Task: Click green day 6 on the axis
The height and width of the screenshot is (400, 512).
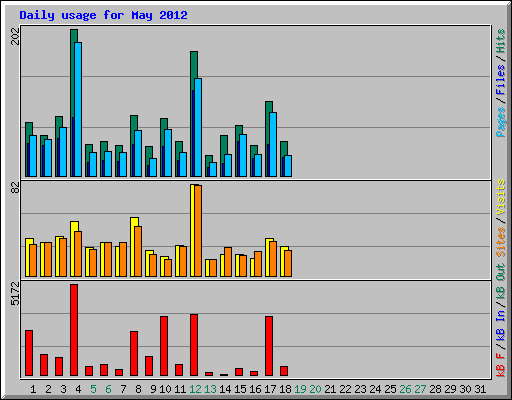Action: click(x=108, y=389)
